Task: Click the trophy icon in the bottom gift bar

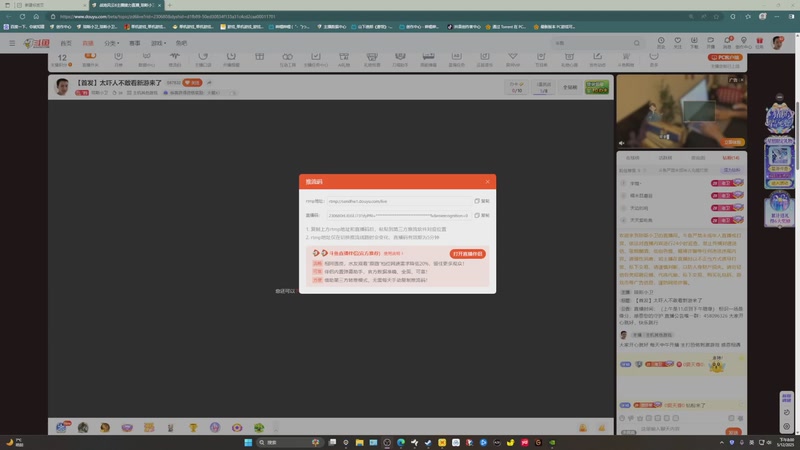Action: (193, 428)
